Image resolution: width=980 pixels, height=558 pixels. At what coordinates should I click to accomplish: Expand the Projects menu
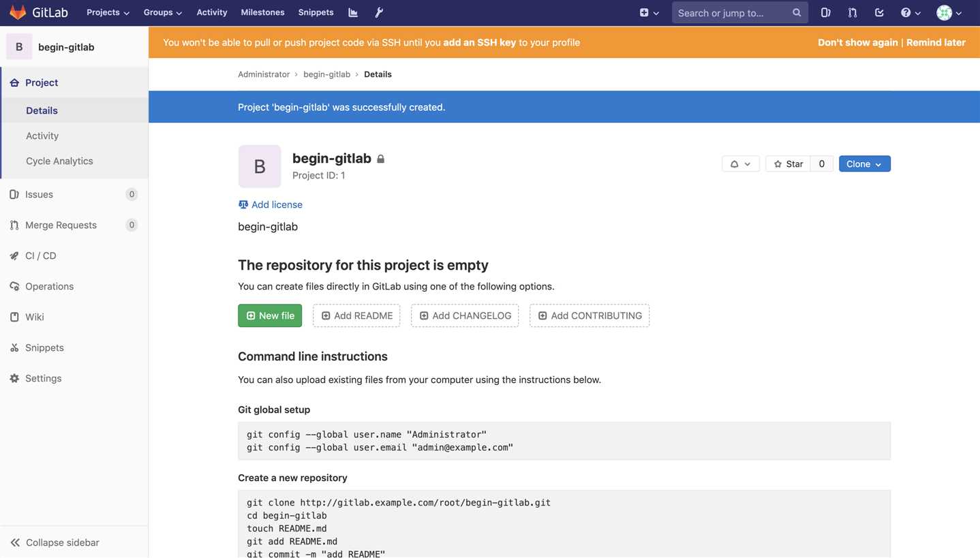coord(108,12)
